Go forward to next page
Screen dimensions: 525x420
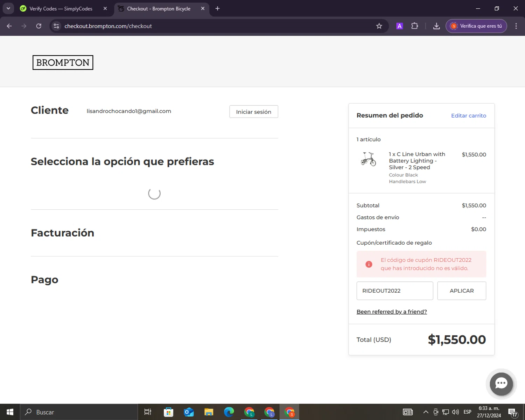[x=24, y=26]
